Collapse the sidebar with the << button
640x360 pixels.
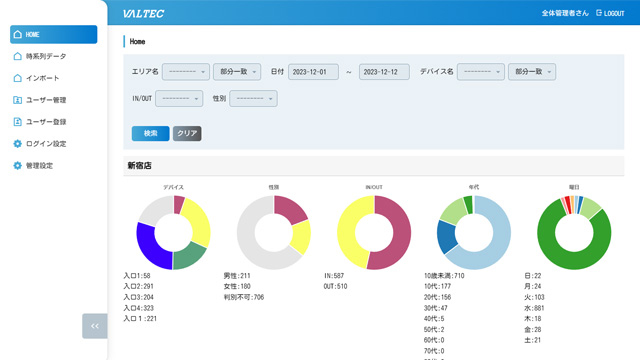click(x=95, y=326)
